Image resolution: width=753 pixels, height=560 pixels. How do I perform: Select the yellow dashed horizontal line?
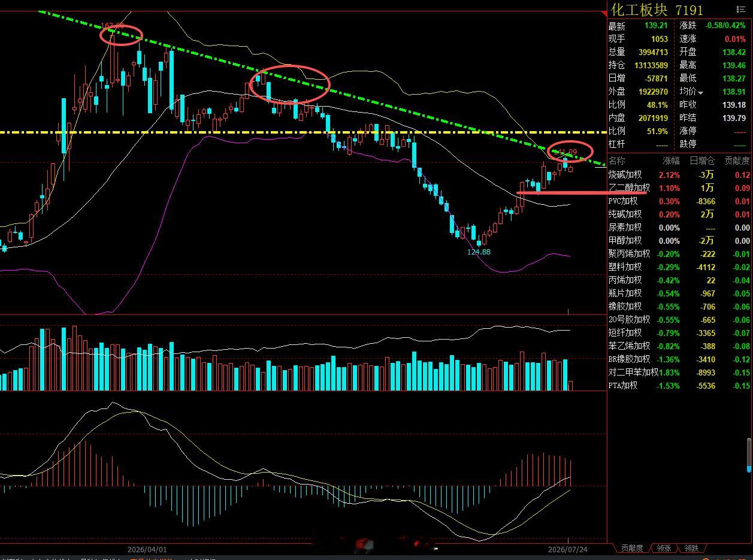[303, 132]
